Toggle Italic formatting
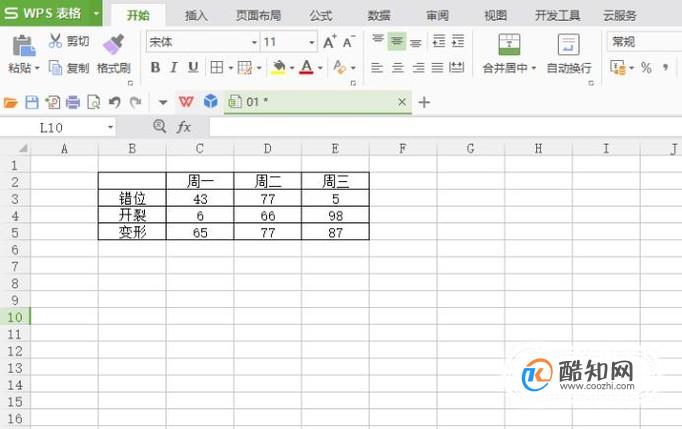Viewport: 682px width, 429px height. point(174,67)
